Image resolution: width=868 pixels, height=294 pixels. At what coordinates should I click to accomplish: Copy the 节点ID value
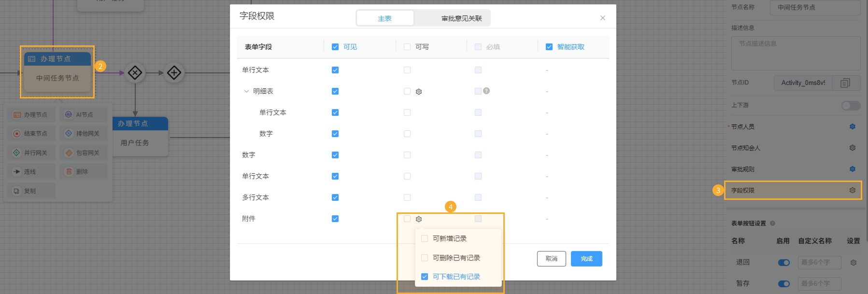845,83
